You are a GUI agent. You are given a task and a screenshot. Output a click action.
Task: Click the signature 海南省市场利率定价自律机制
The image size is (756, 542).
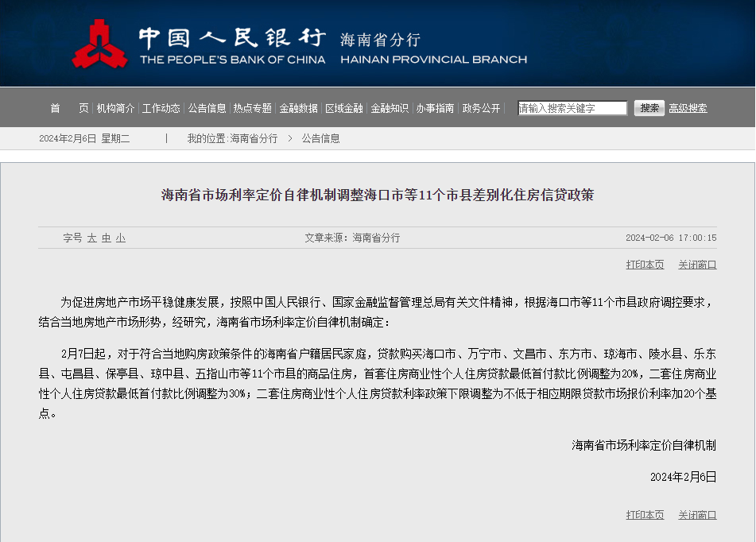[644, 445]
